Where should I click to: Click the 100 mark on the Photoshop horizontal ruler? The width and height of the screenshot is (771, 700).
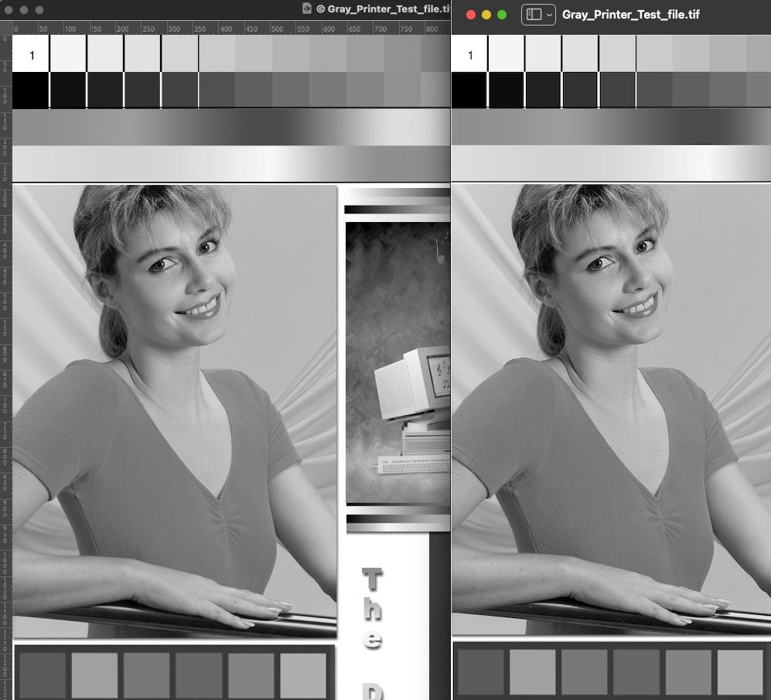click(x=70, y=29)
